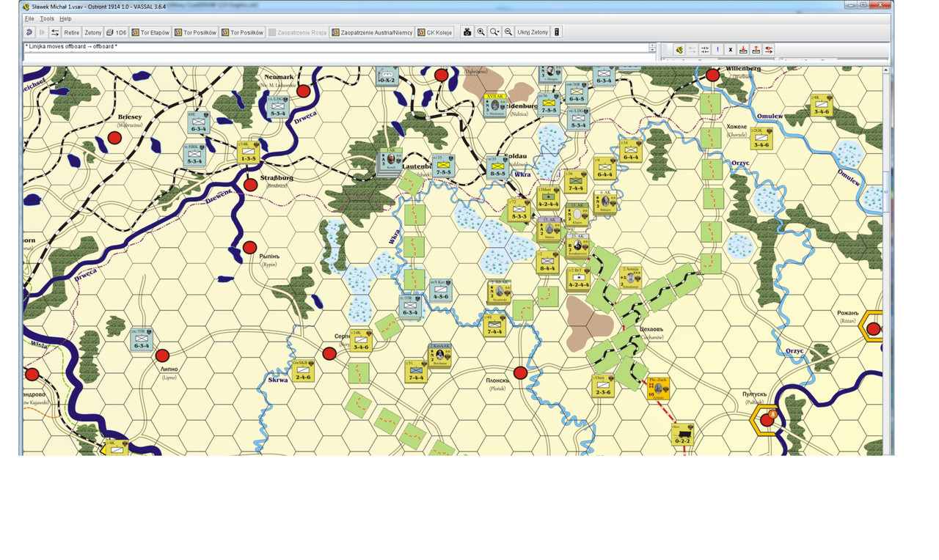Click the red town marker at Płońsk
This screenshot has width=939, height=560.
coord(521,373)
